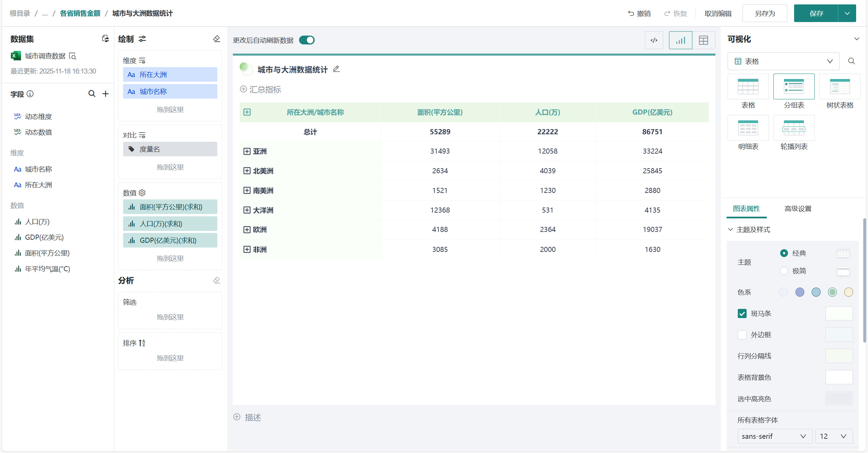Expand the 亚洲 row in table
Image resolution: width=868 pixels, height=453 pixels.
click(247, 151)
